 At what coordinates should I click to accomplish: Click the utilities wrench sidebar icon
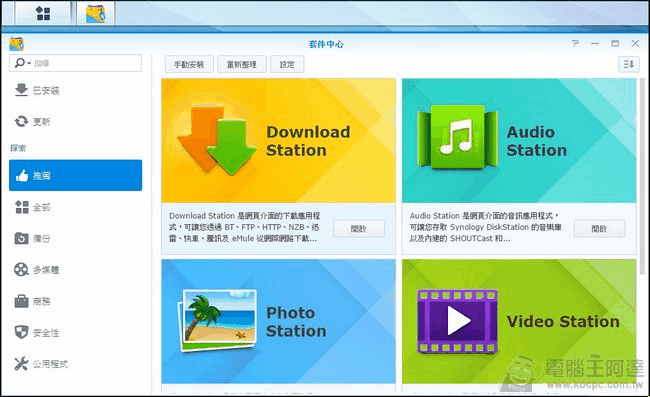pyautogui.click(x=21, y=364)
